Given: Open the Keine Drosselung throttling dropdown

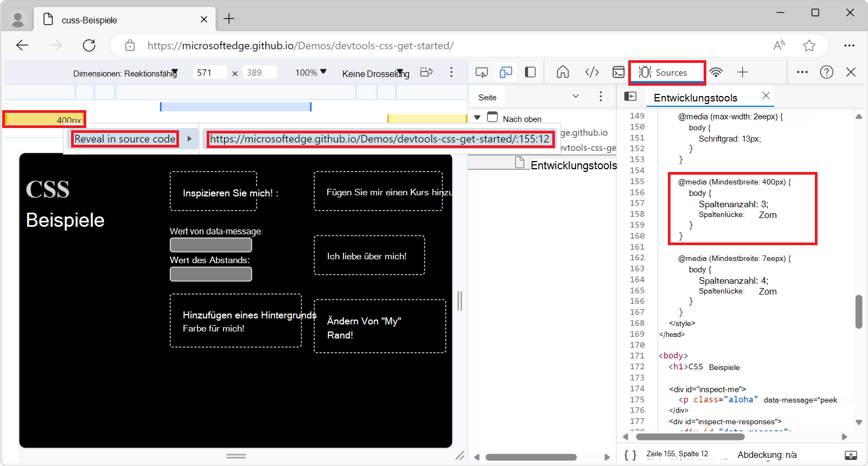Looking at the screenshot, I should (375, 73).
